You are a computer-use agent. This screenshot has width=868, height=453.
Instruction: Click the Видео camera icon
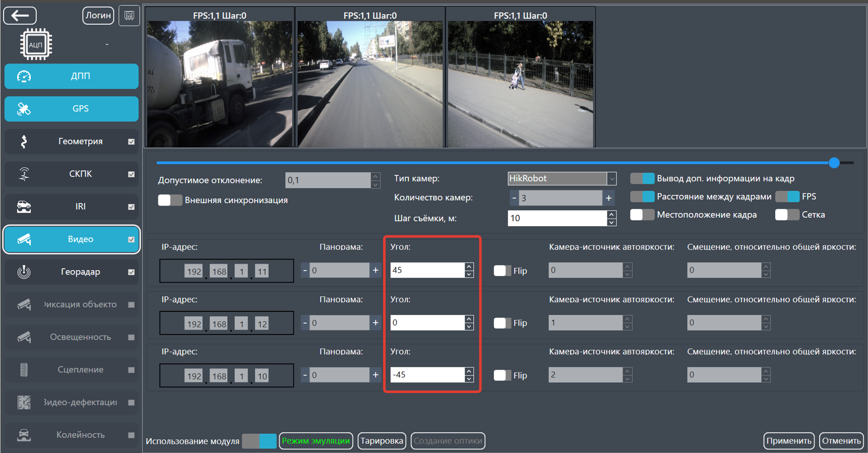coord(24,239)
